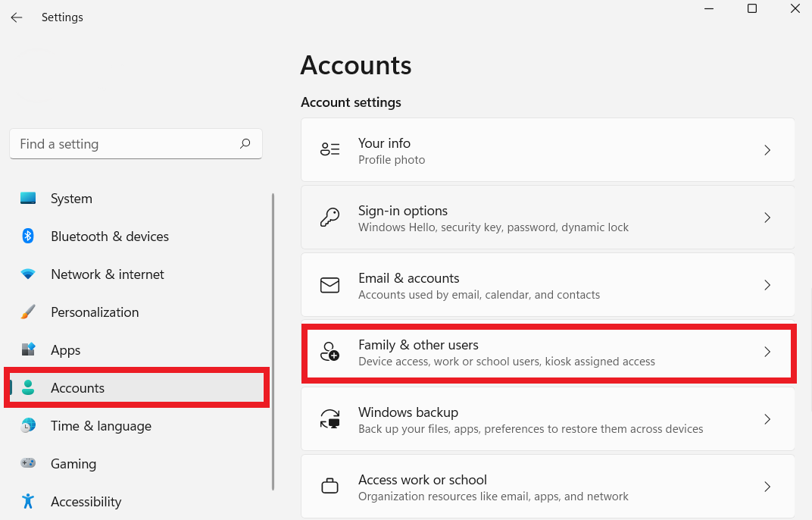Image resolution: width=812 pixels, height=520 pixels.
Task: Maximize the Settings window
Action: (x=752, y=9)
